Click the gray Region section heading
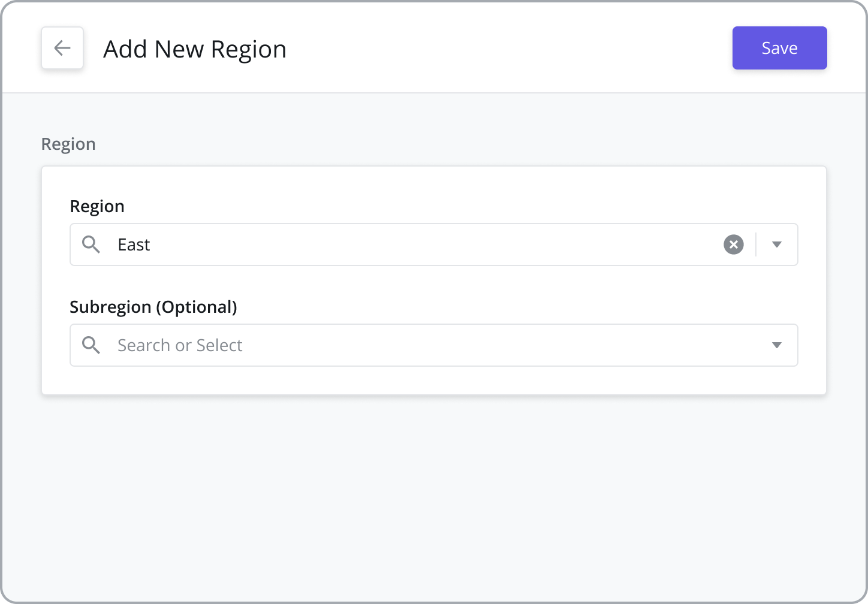This screenshot has height=604, width=868. click(x=68, y=144)
